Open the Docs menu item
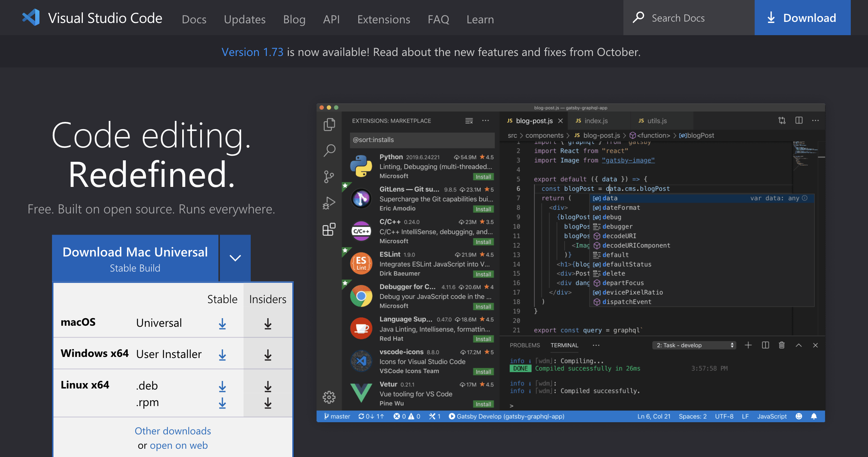The height and width of the screenshot is (457, 868). tap(194, 19)
